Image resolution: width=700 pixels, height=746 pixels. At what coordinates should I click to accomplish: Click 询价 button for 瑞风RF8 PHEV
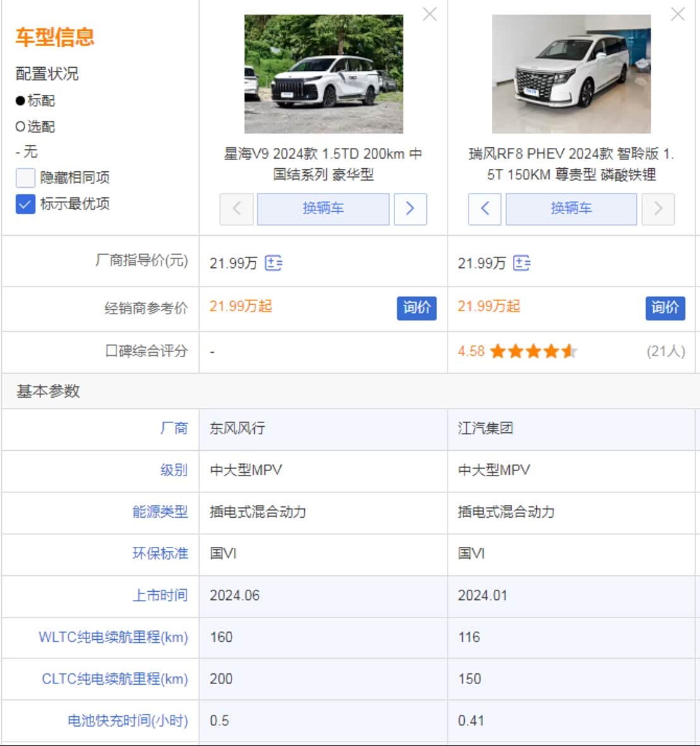tap(665, 308)
